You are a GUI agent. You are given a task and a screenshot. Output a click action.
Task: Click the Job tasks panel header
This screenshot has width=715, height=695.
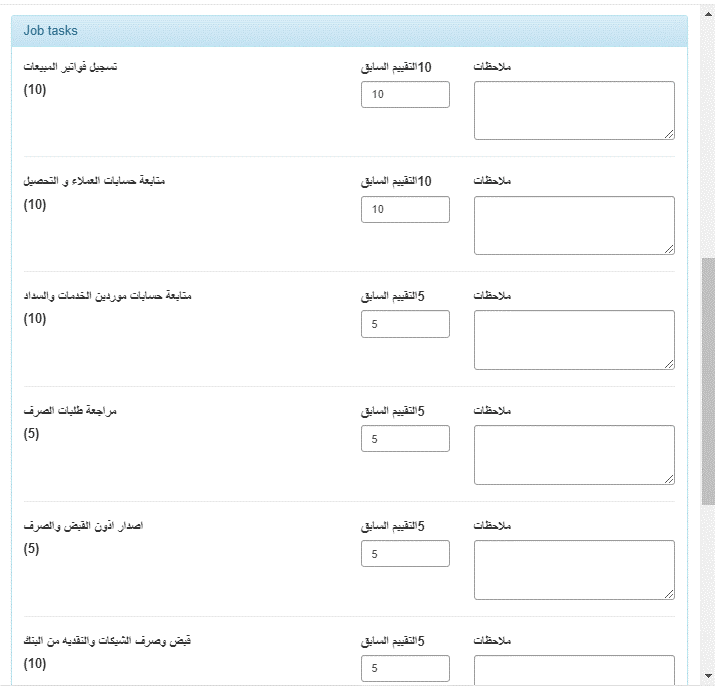click(349, 31)
